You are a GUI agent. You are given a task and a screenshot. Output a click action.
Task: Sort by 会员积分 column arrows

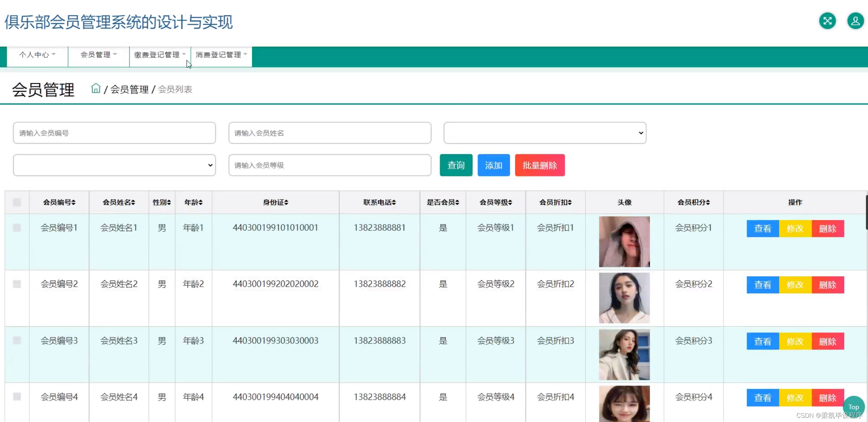tap(708, 202)
